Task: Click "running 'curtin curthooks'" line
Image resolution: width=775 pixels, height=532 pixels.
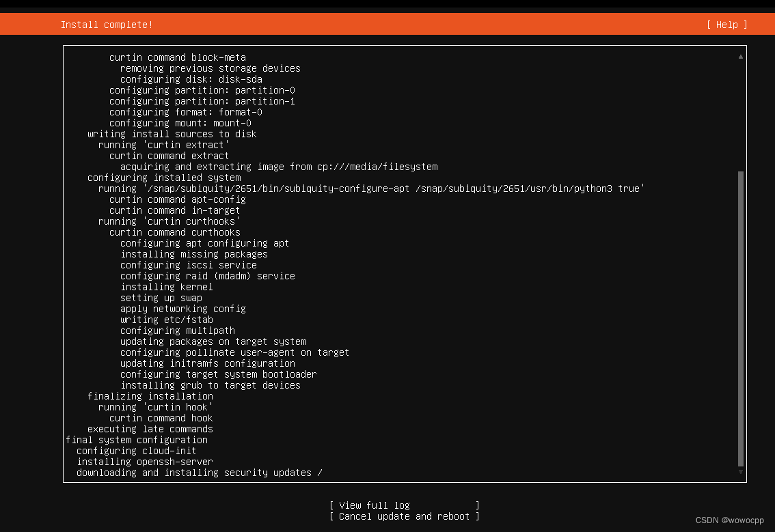Action: coord(169,221)
